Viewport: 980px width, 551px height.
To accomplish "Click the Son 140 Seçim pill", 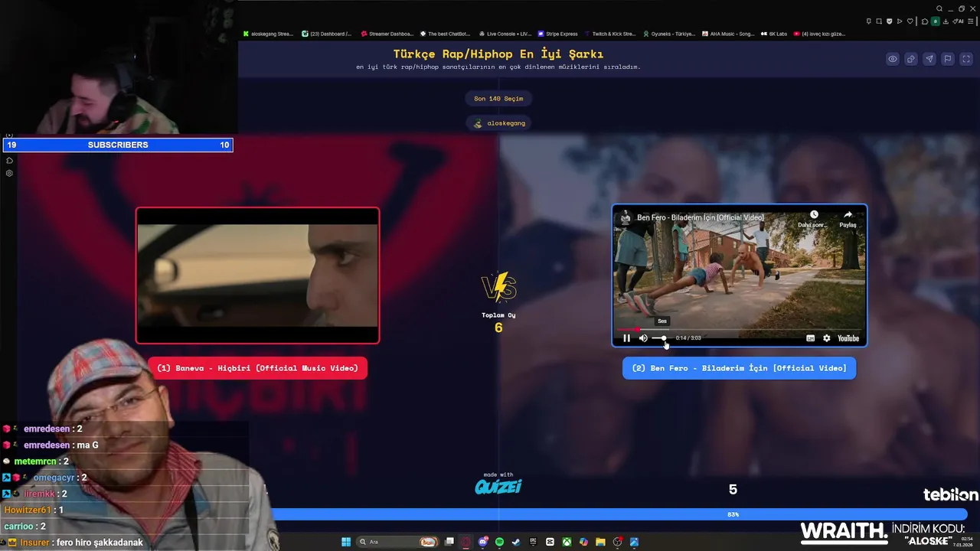I will coord(498,99).
